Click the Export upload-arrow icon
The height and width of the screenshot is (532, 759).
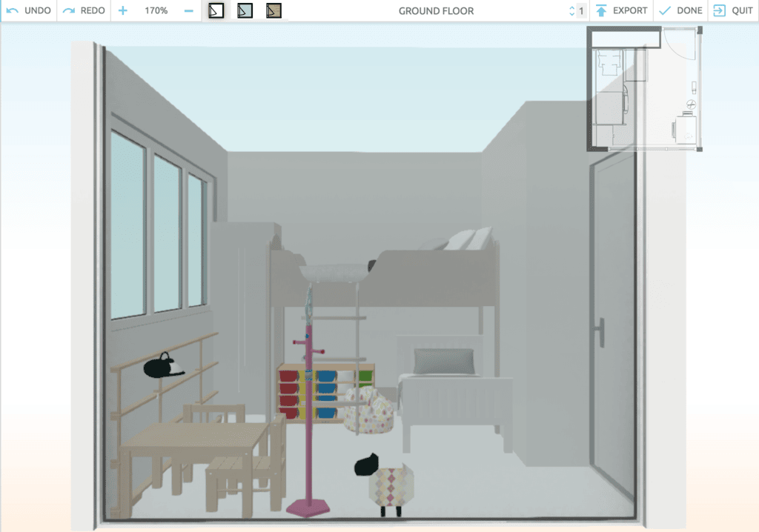(601, 11)
